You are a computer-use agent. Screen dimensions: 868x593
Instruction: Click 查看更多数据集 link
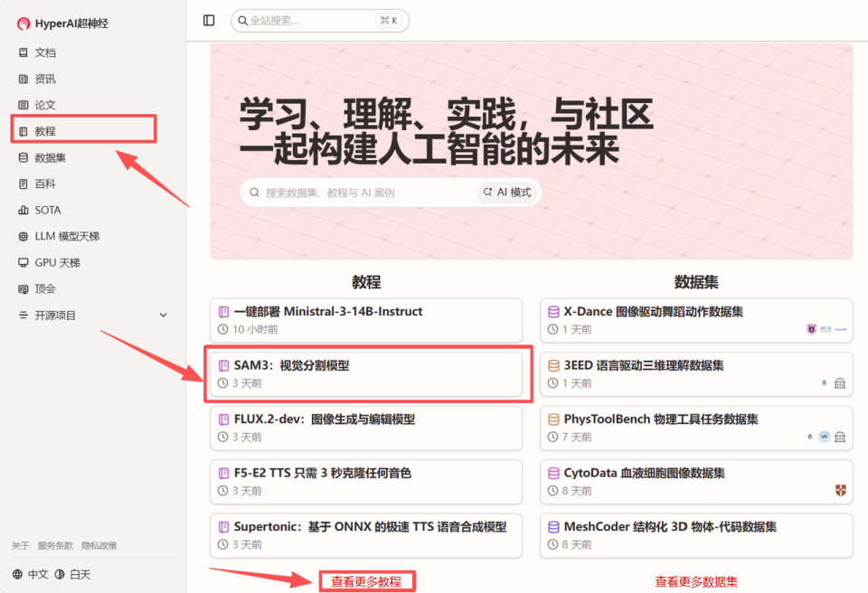[x=696, y=582]
